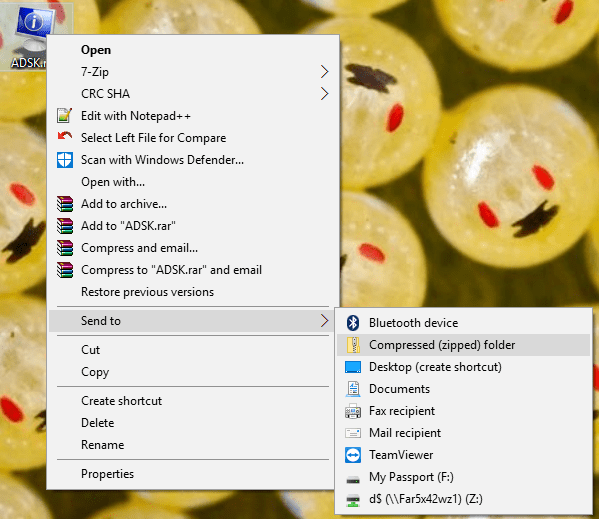
Task: Choose Edit with Notepad++
Action: (193, 115)
